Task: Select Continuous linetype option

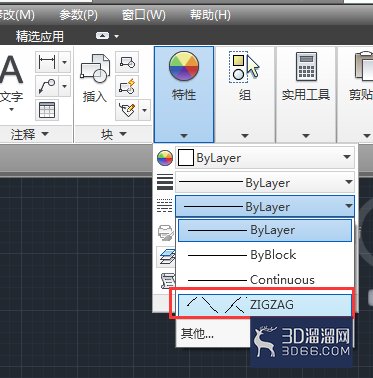Action: (x=265, y=280)
